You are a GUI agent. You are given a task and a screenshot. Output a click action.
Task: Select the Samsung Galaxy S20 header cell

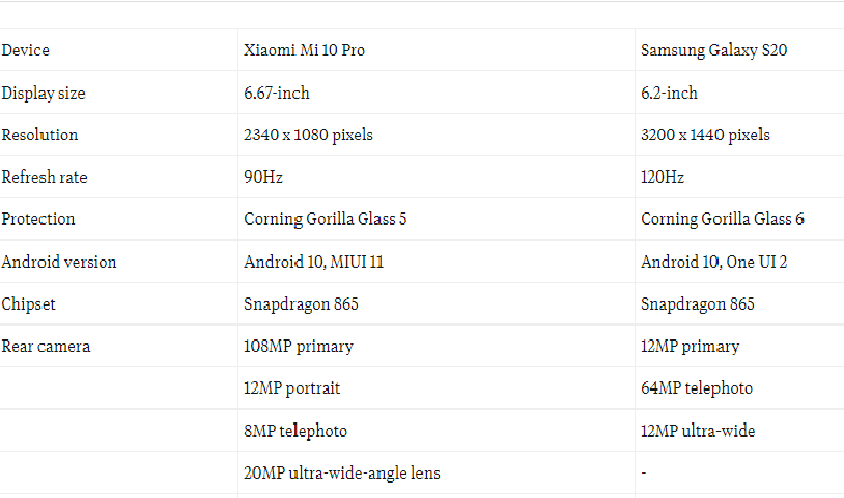click(714, 50)
